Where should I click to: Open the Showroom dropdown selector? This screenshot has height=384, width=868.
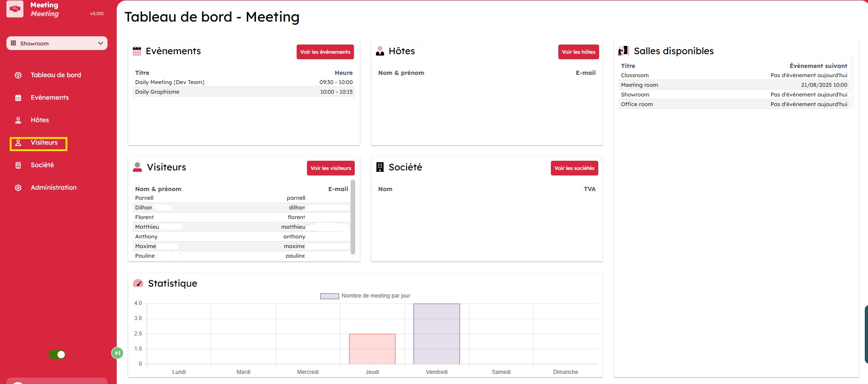coord(57,43)
